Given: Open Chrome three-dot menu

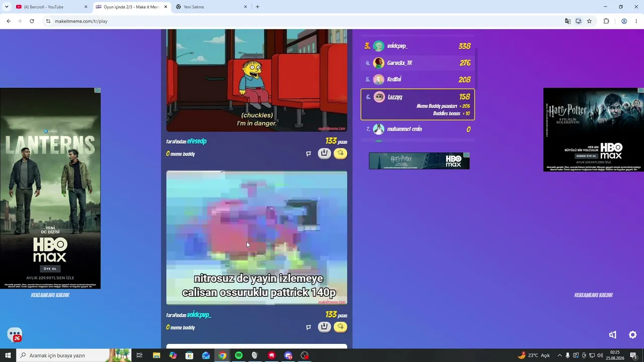Looking at the screenshot, I should (636, 21).
